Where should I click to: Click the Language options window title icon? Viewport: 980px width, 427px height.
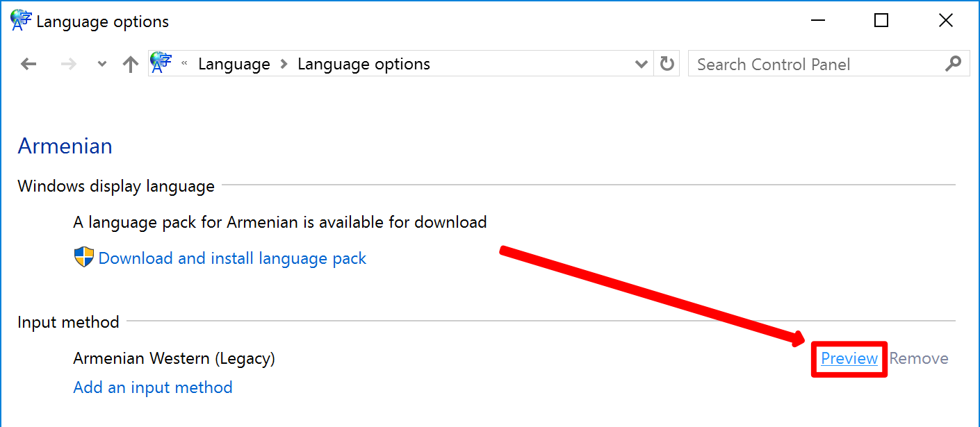[21, 21]
